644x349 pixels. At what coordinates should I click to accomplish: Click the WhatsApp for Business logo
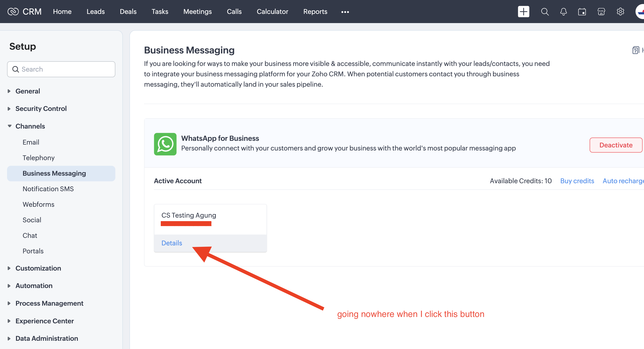[165, 144]
